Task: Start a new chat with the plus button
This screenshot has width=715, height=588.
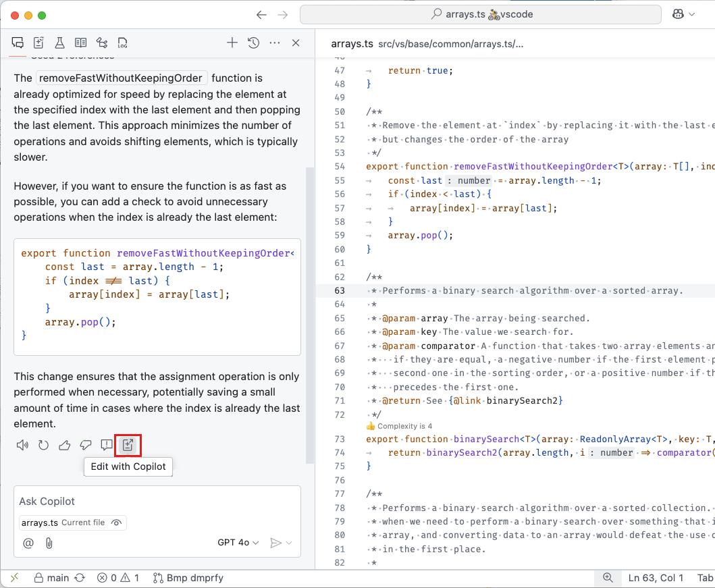Action: (x=232, y=42)
